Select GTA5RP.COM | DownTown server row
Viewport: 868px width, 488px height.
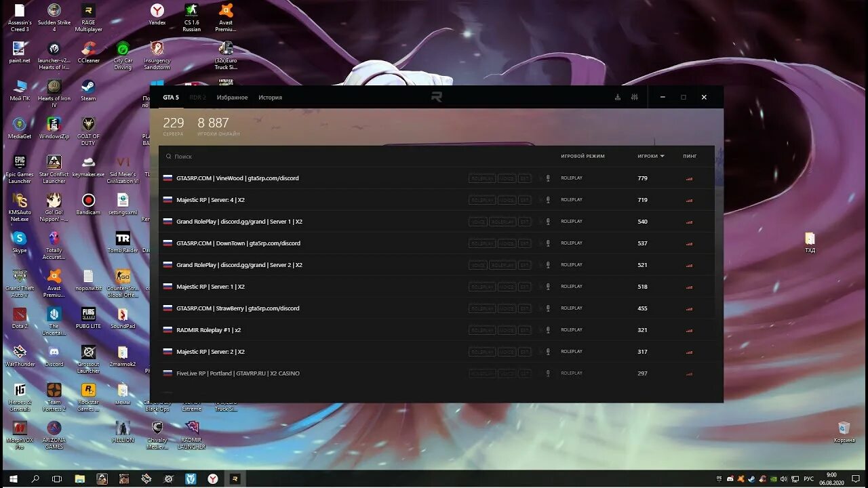click(x=437, y=243)
